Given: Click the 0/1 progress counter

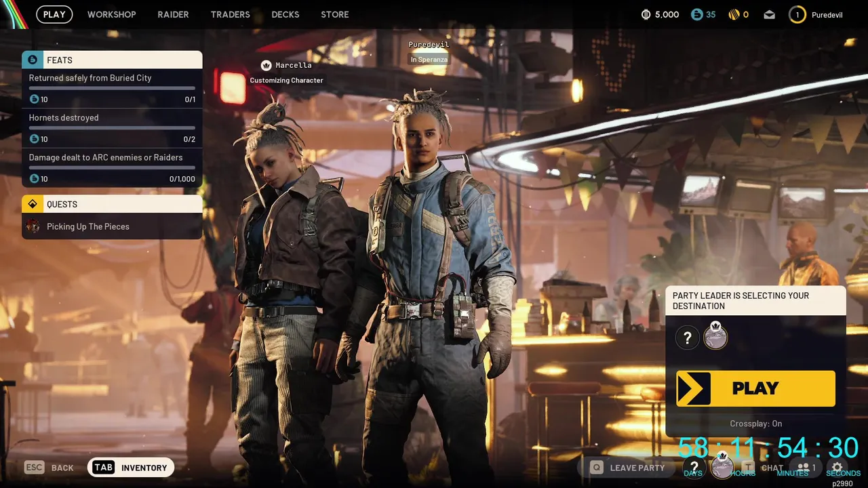Looking at the screenshot, I should [x=190, y=100].
